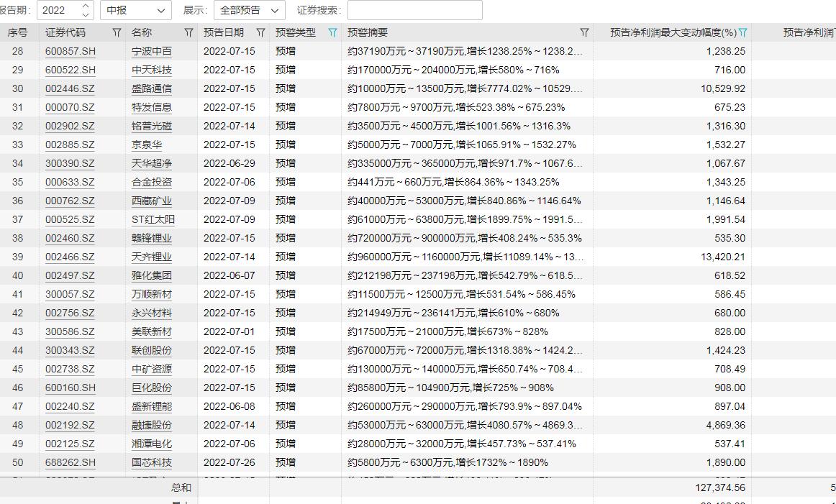
Task: Open stock code link 000633.SZ
Action: (70, 182)
